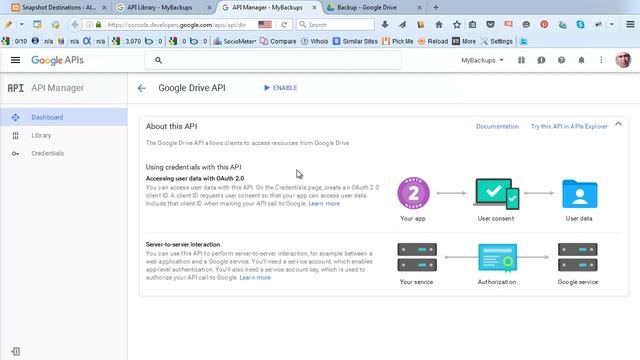The height and width of the screenshot is (360, 640).
Task: Click the ENABLE button for Google Drive API
Action: (x=280, y=88)
